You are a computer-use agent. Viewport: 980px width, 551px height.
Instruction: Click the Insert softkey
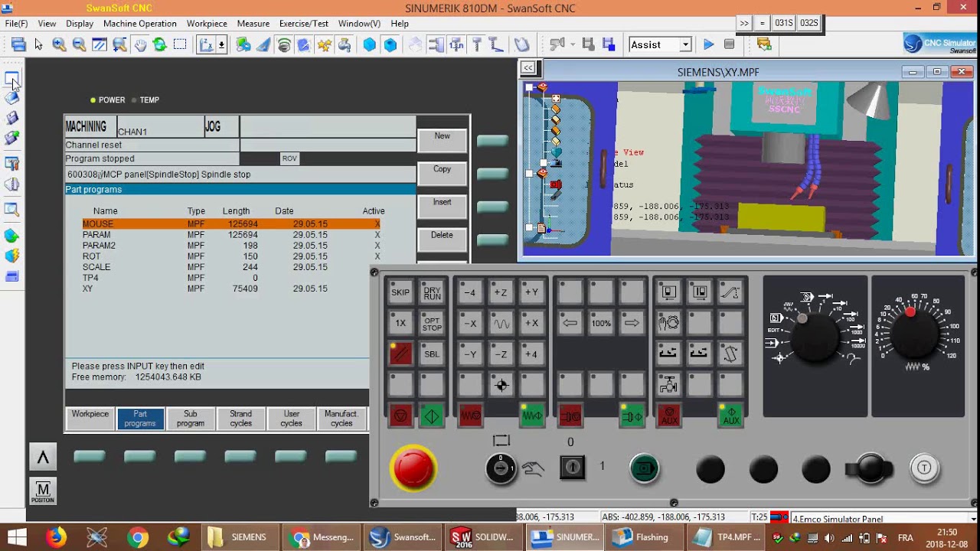click(x=443, y=207)
